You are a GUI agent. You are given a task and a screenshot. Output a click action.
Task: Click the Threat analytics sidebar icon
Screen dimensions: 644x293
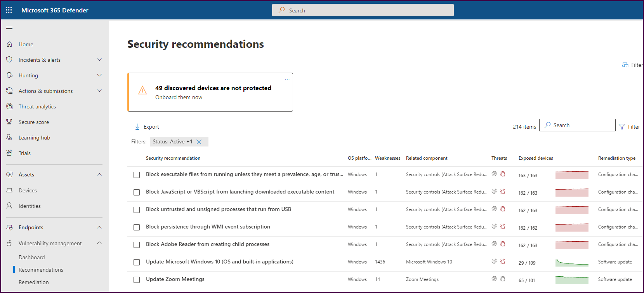click(9, 106)
